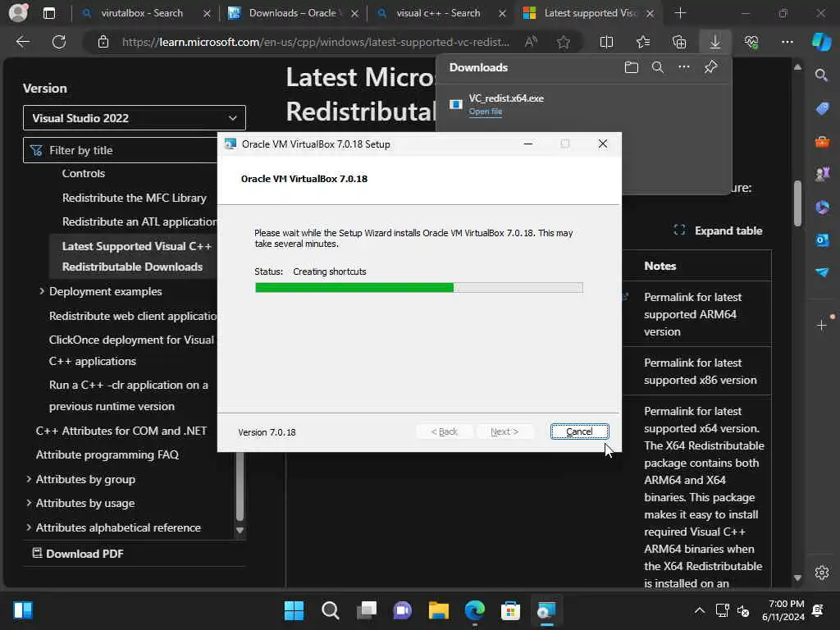Open the Controls tree item
The width and height of the screenshot is (840, 630).
[x=83, y=173]
